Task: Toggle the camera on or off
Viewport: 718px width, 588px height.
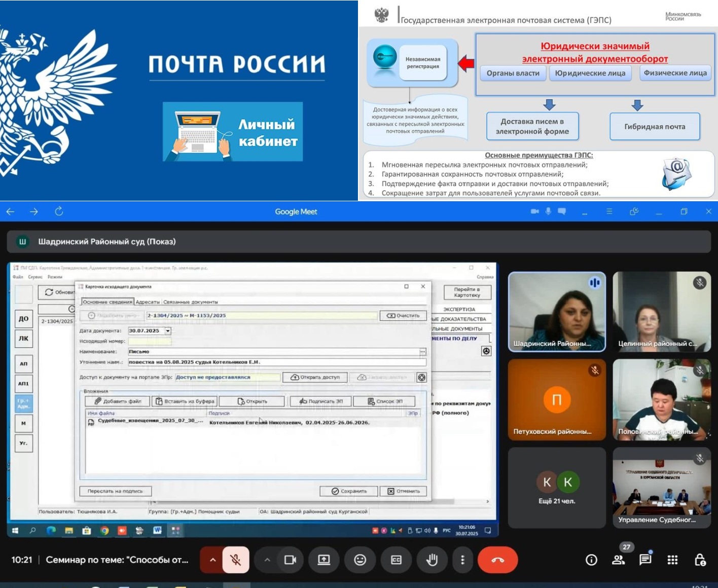Action: pyautogui.click(x=290, y=560)
